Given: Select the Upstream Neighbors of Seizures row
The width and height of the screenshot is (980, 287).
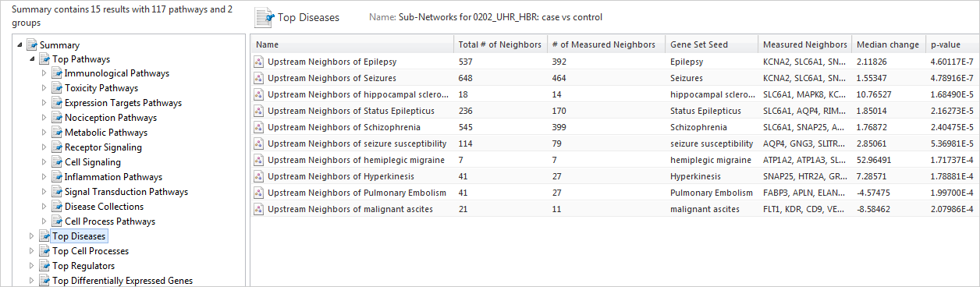Looking at the screenshot, I should [615, 78].
